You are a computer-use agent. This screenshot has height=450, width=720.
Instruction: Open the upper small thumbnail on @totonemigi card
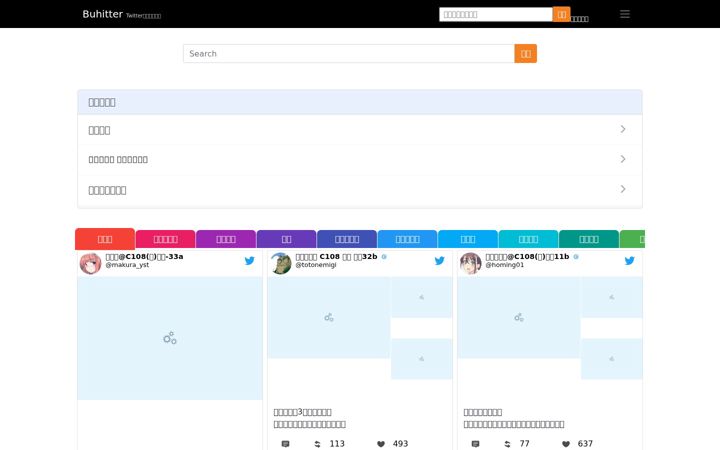pos(422,297)
